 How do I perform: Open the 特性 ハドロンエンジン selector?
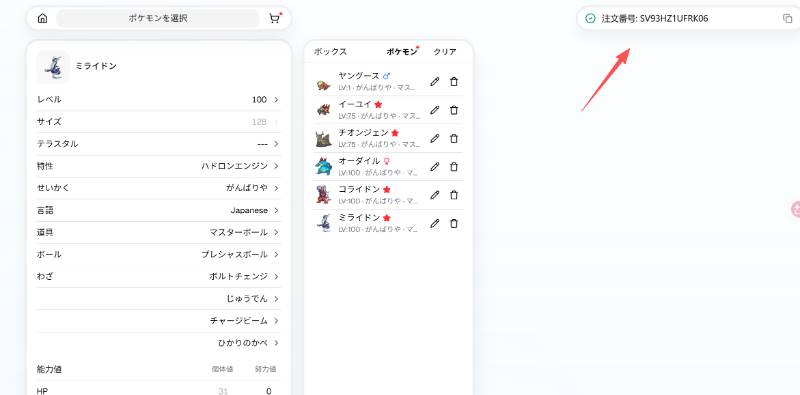click(158, 166)
